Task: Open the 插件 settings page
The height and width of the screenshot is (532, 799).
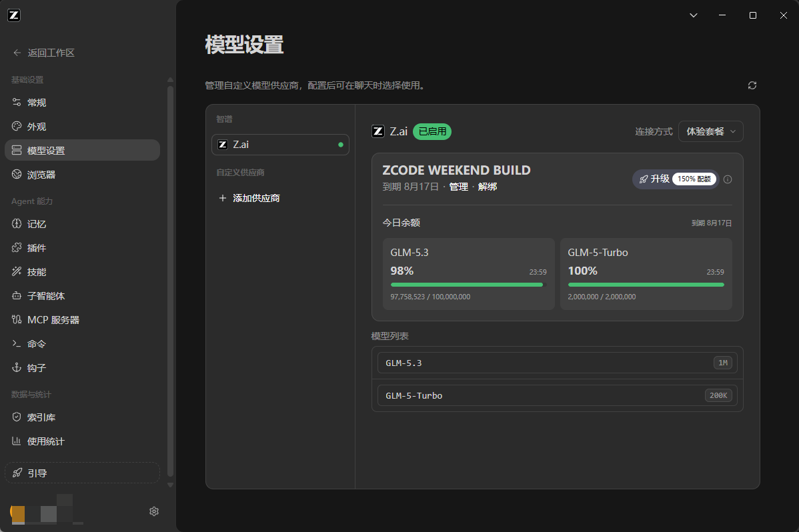Action: click(x=83, y=247)
